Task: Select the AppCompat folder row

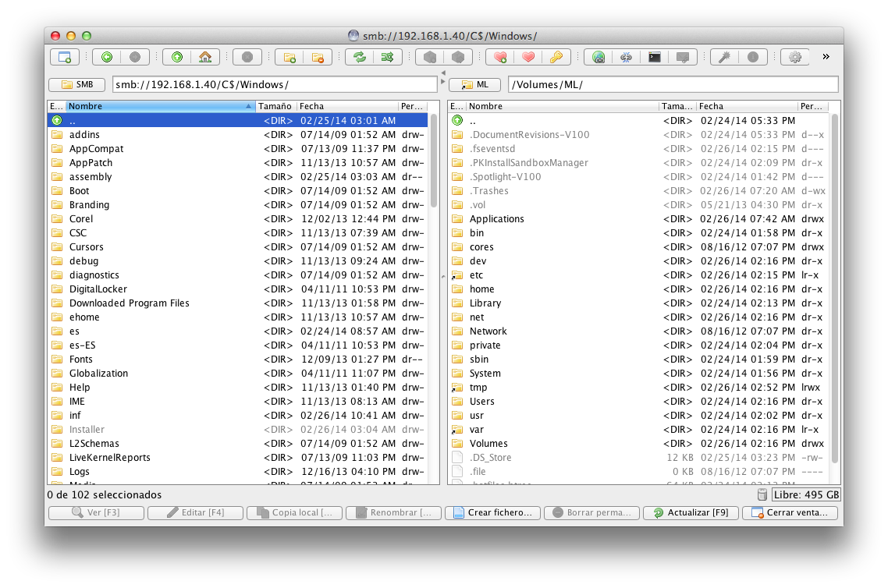Action: pos(238,149)
